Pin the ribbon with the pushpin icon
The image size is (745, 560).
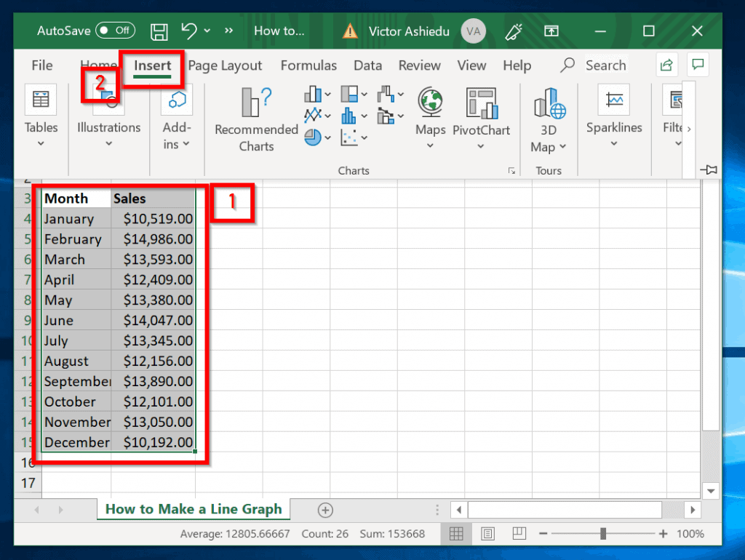click(x=709, y=169)
